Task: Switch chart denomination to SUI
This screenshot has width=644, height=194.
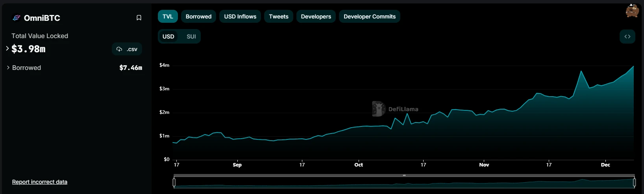Action: [191, 37]
